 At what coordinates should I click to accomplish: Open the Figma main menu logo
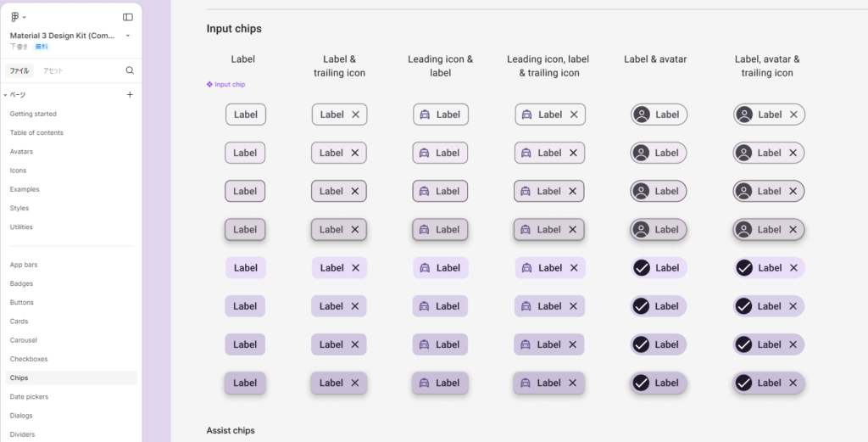tap(15, 17)
